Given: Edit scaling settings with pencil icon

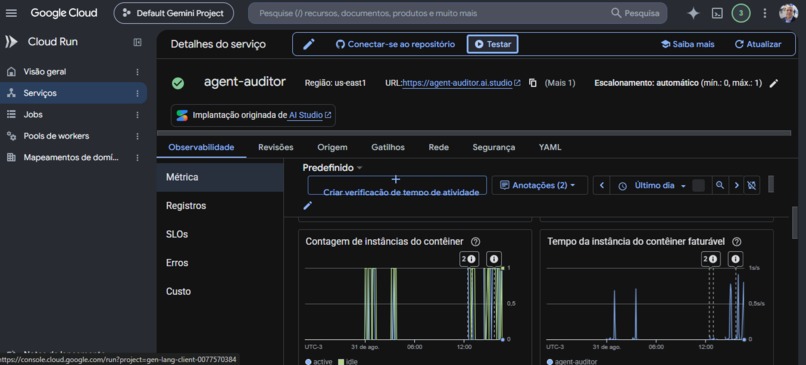Looking at the screenshot, I should pyautogui.click(x=774, y=83).
